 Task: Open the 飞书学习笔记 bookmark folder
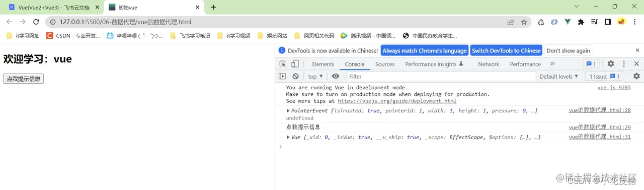pyautogui.click(x=190, y=36)
